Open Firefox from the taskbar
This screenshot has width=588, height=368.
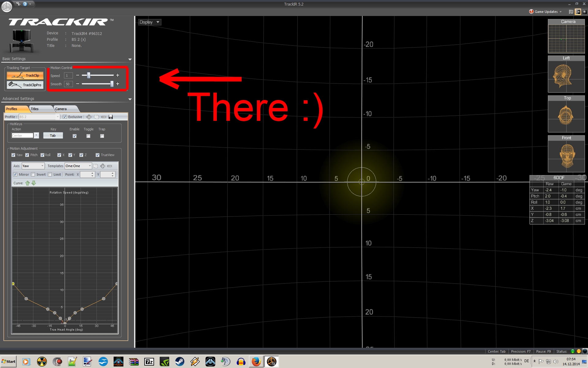click(256, 362)
